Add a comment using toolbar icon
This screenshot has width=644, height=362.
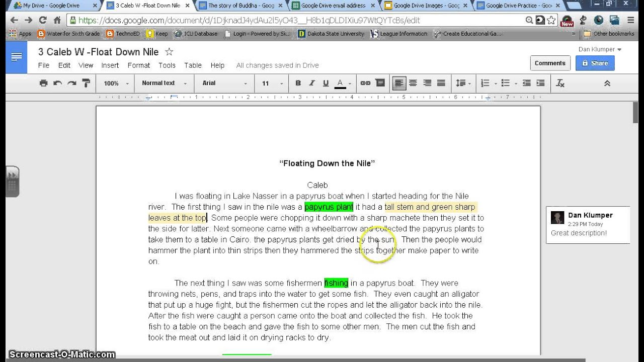click(x=380, y=83)
